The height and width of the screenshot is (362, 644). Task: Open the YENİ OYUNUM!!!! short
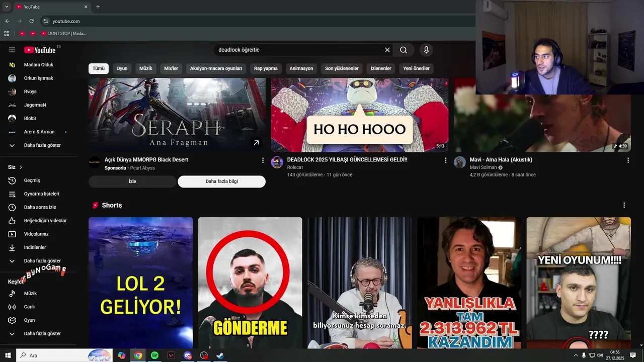tap(579, 283)
